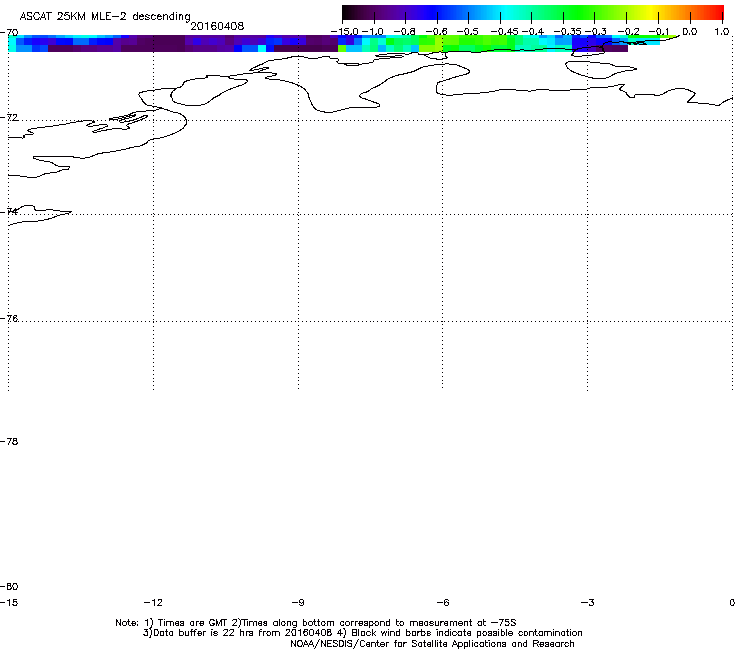The image size is (740, 650).
Task: Click the 'ASCAT 25KM MLE-2 descending' title
Action: pos(105,17)
